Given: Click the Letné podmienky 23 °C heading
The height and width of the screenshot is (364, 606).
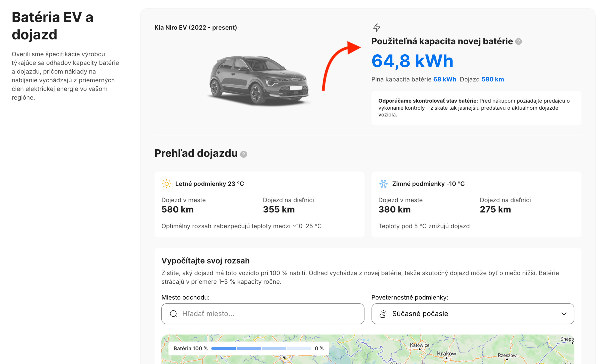Looking at the screenshot, I should coord(209,184).
